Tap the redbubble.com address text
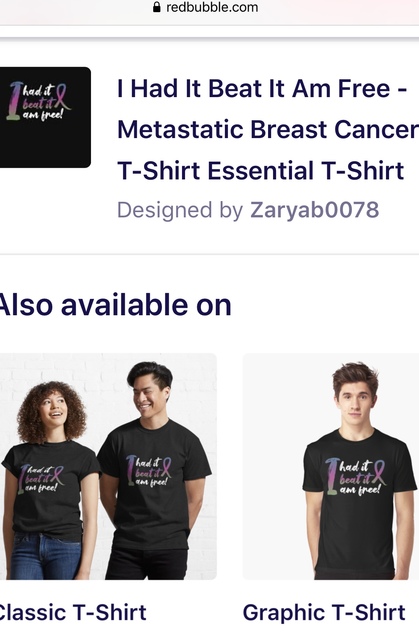The image size is (419, 640). (212, 7)
